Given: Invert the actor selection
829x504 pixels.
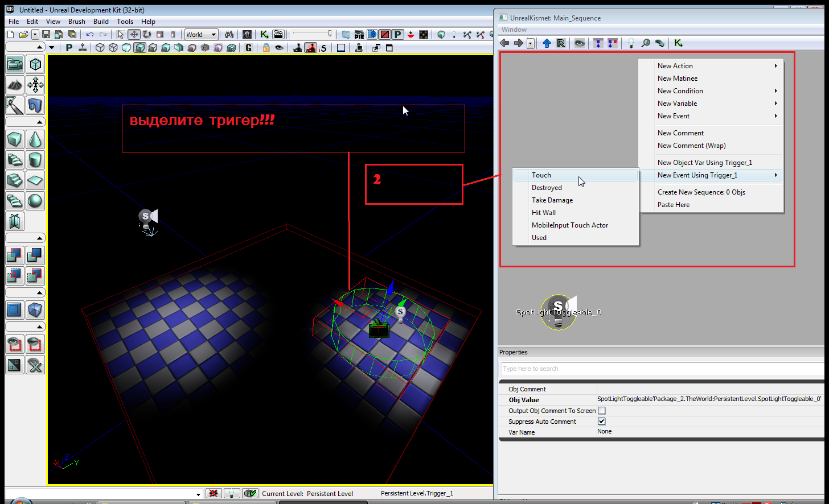Looking at the screenshot, I should click(x=15, y=365).
